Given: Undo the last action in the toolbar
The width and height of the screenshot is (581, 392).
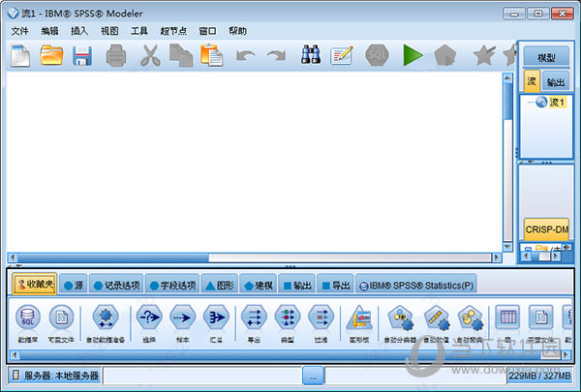Looking at the screenshot, I should 246,56.
